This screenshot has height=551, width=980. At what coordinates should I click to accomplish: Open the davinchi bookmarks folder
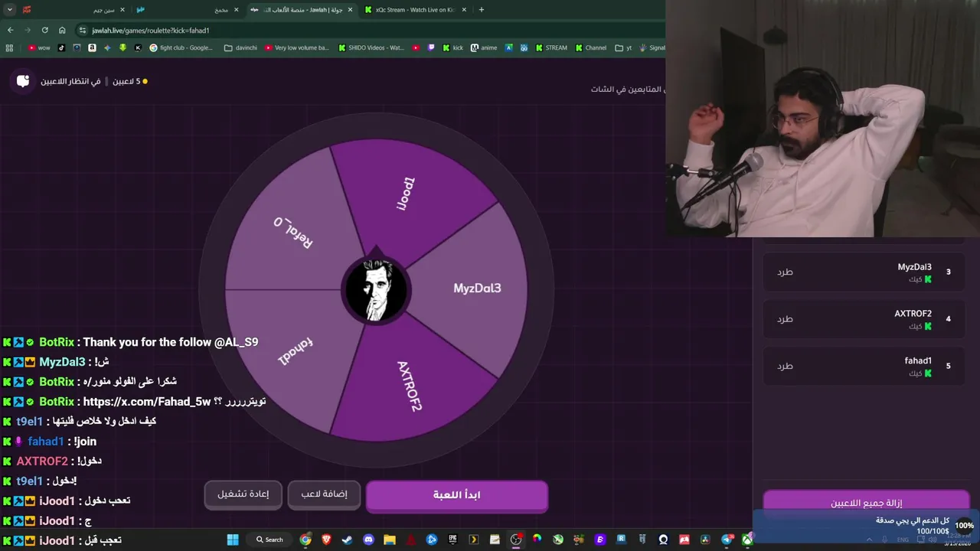(x=240, y=47)
